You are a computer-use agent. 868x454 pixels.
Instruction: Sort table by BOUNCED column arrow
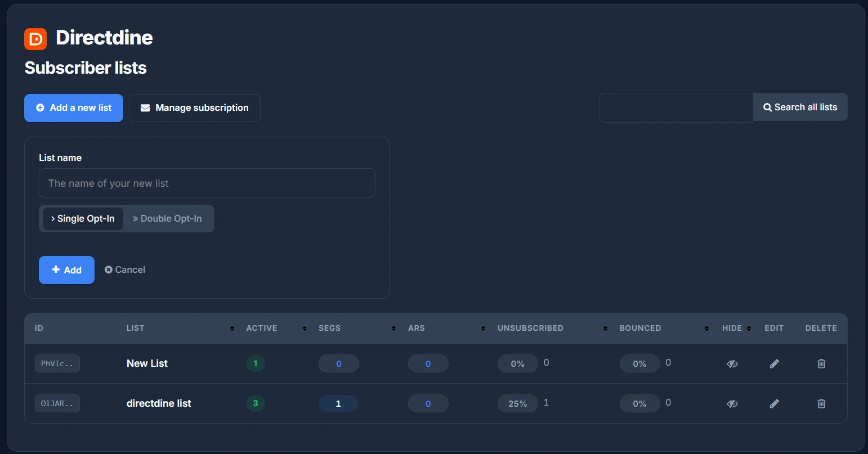click(706, 328)
